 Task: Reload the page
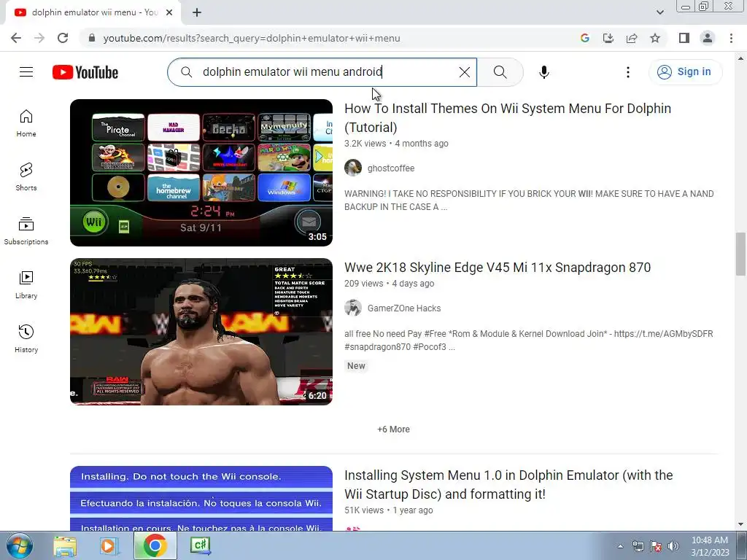(63, 38)
